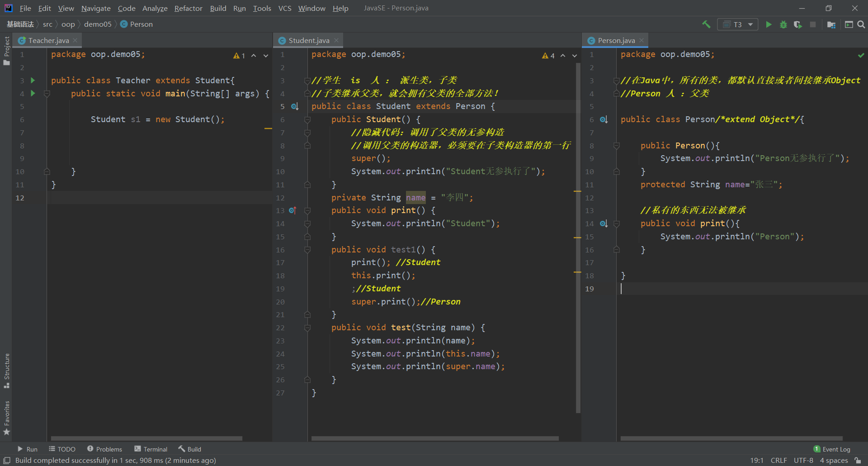Screen dimensions: 868x466
Task: Click the run gutter arrow beside class Teacher
Action: tap(33, 80)
